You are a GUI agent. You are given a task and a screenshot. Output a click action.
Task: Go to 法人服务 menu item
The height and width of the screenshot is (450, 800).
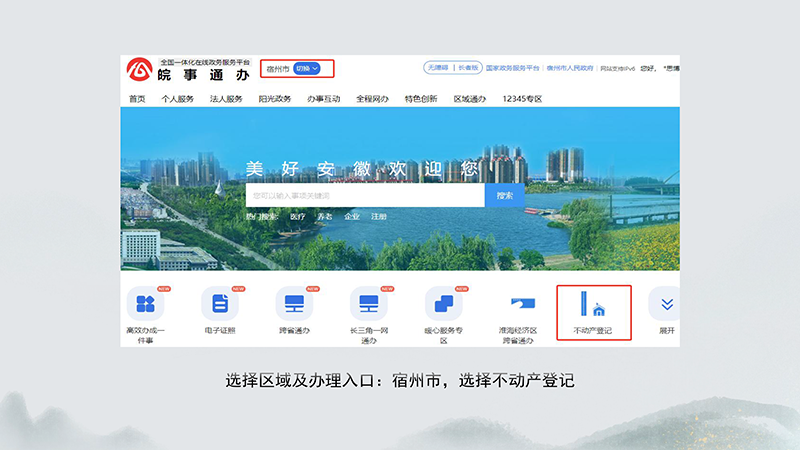(x=226, y=99)
